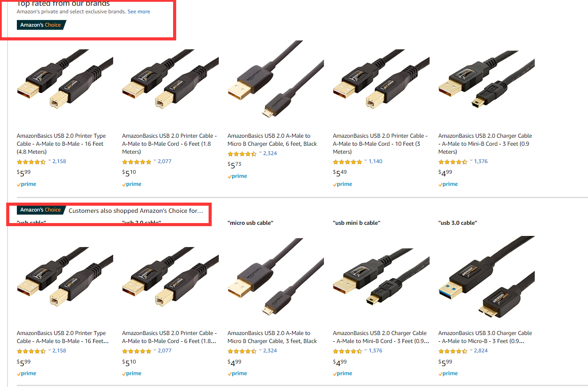Click the Prime logo below the $5.73 price
This screenshot has width=588, height=387.
(x=237, y=176)
